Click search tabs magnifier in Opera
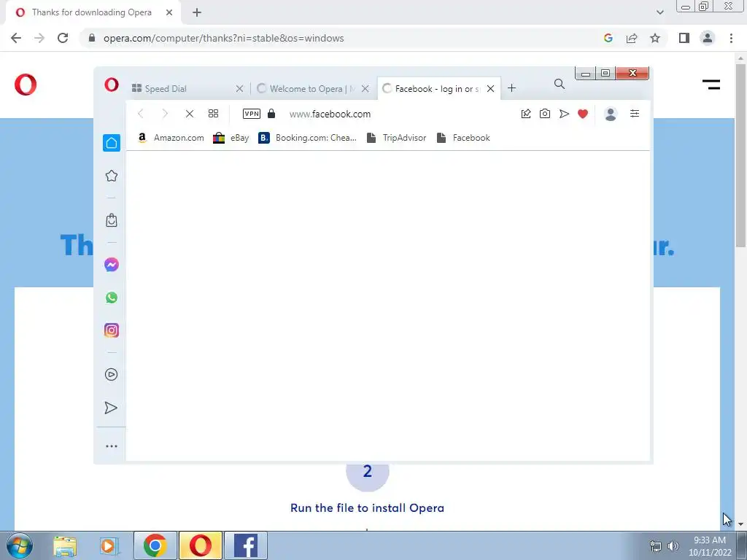This screenshot has height=560, width=747. (560, 85)
